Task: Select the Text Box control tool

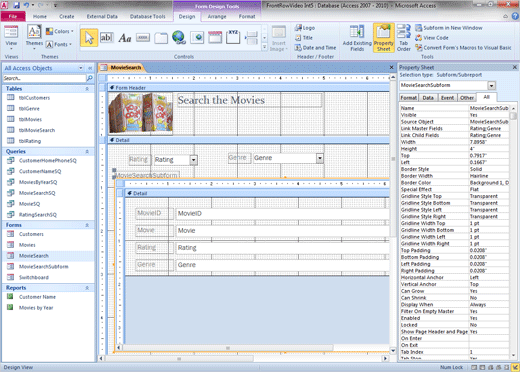Action: [106, 38]
